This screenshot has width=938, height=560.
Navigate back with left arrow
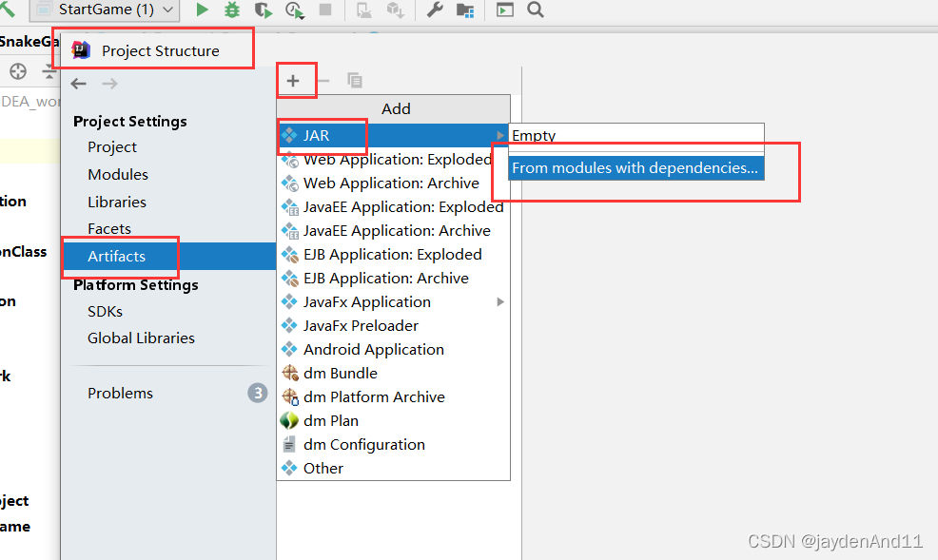tap(78, 84)
